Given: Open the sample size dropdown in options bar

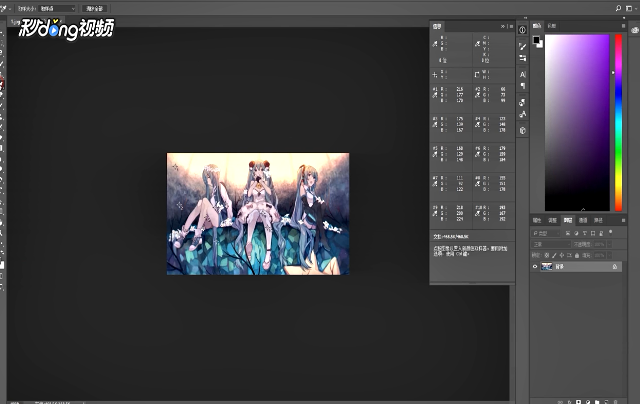Looking at the screenshot, I should click(58, 8).
